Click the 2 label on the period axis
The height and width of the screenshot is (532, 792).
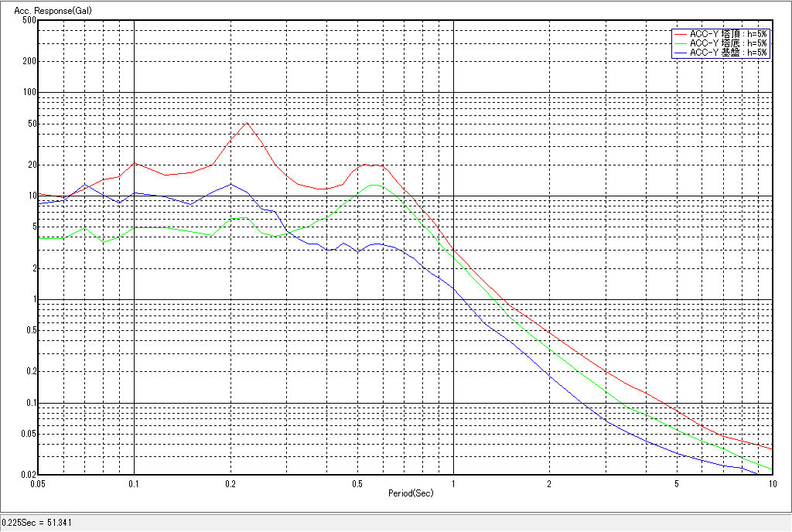tap(548, 484)
